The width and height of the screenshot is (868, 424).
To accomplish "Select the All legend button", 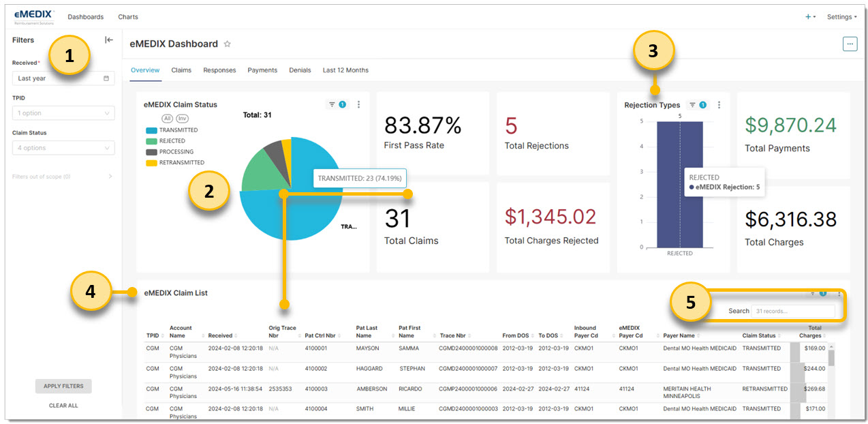I will pos(167,118).
